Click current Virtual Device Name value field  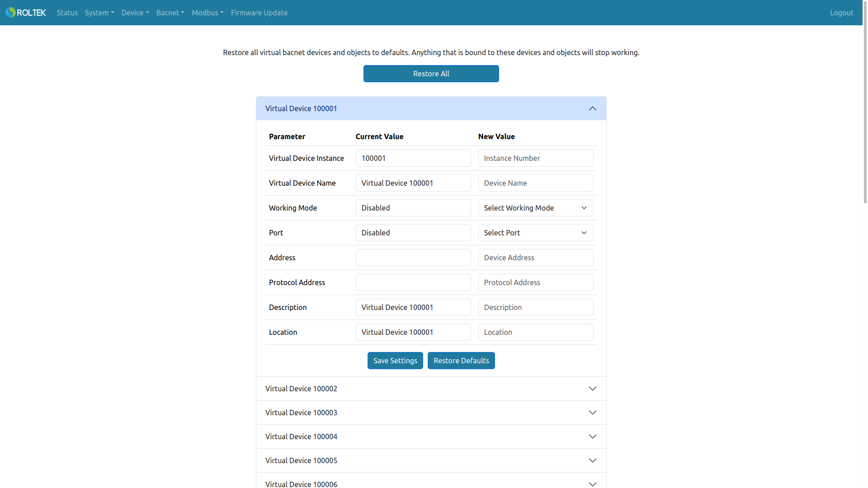(413, 183)
